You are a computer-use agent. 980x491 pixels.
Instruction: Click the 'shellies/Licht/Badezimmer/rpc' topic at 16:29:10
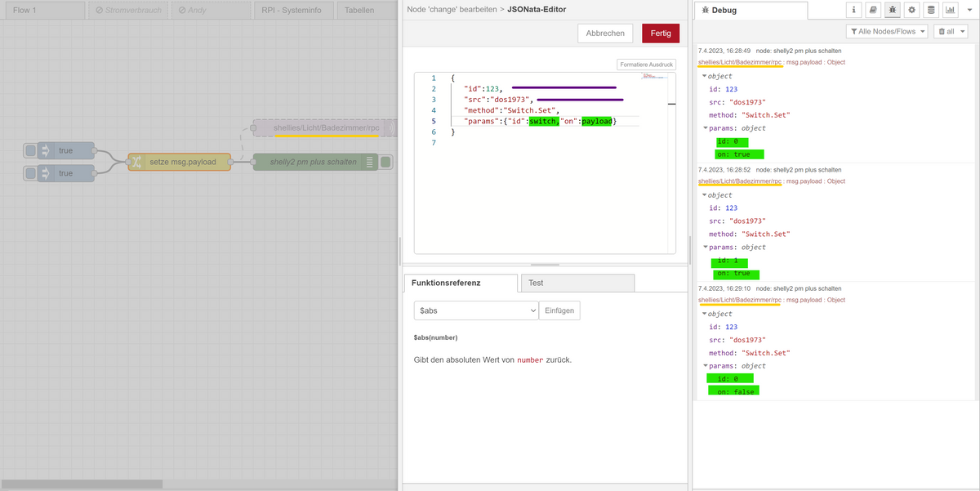tap(740, 300)
